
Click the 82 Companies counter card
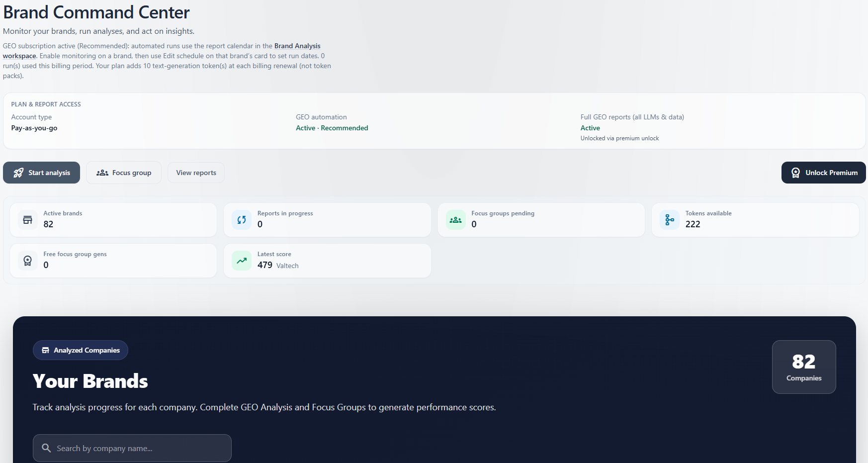(803, 367)
